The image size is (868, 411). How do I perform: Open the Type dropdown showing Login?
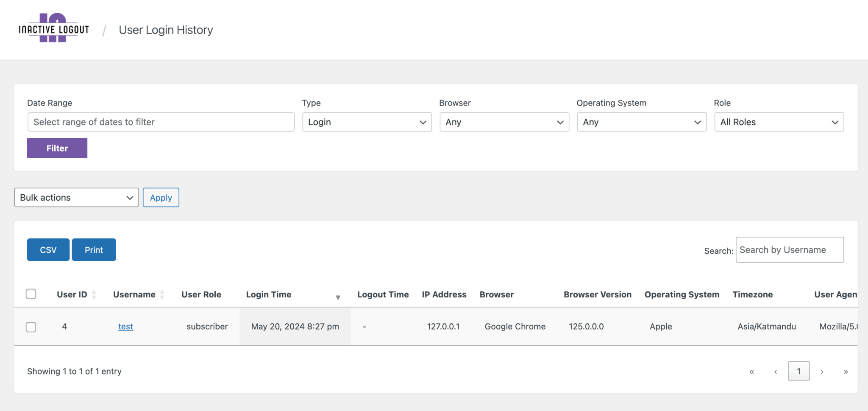[x=367, y=122]
